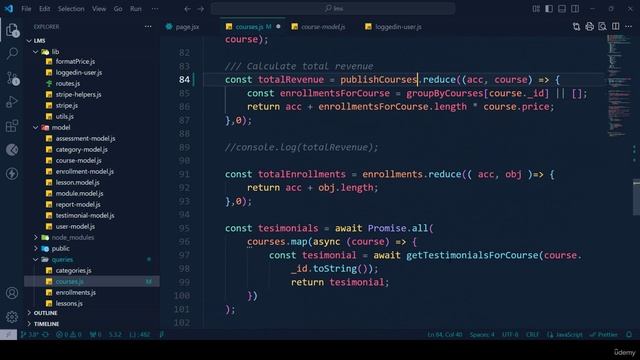The image size is (640, 360).
Task: Toggle the bottom Panel visibility
Action: tap(562, 9)
